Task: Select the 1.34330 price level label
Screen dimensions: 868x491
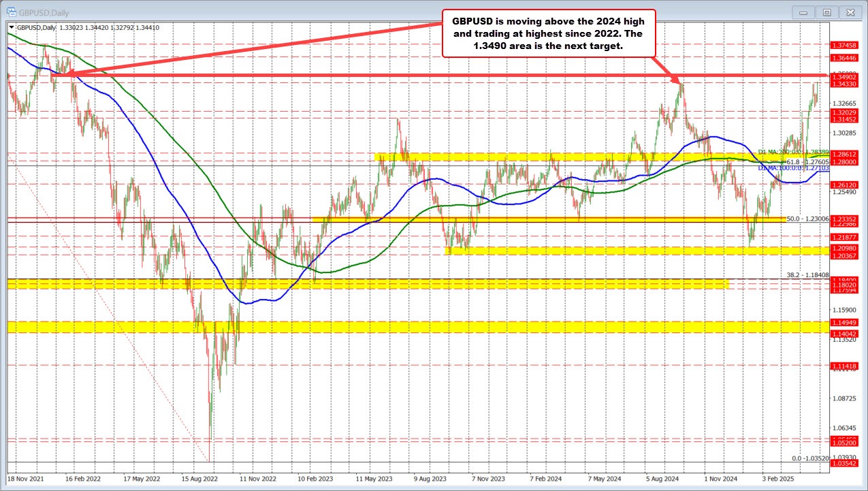Action: pyautogui.click(x=843, y=84)
